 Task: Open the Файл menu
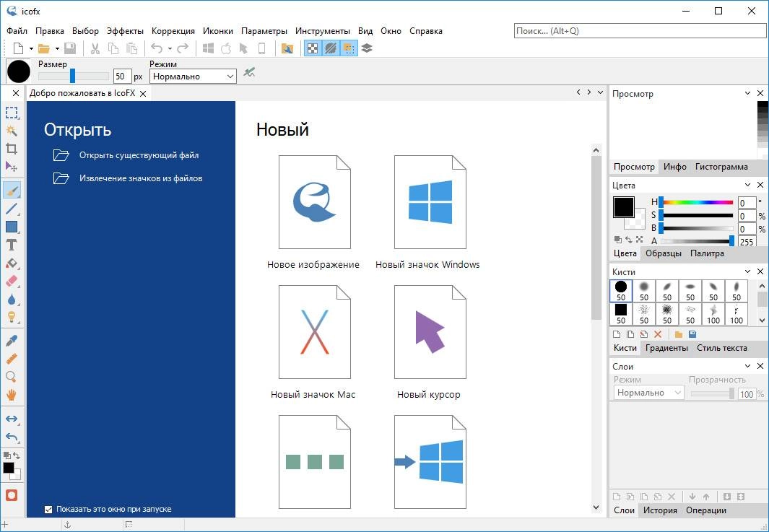17,31
